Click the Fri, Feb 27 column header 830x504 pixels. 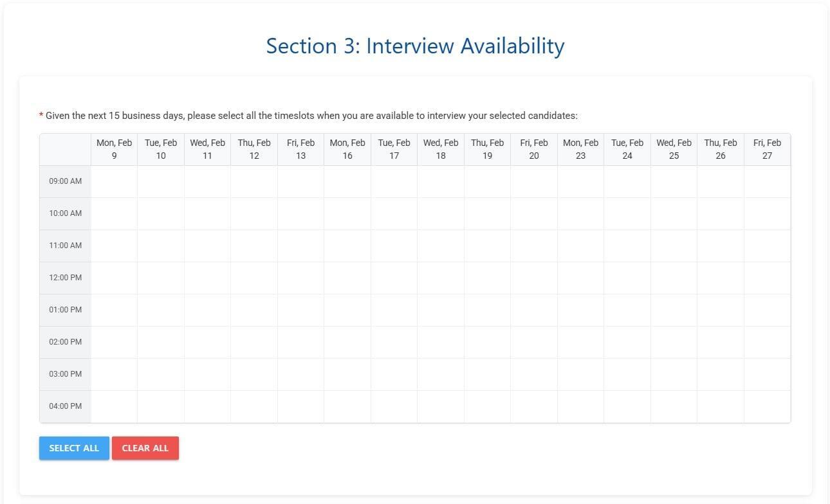pyautogui.click(x=767, y=149)
